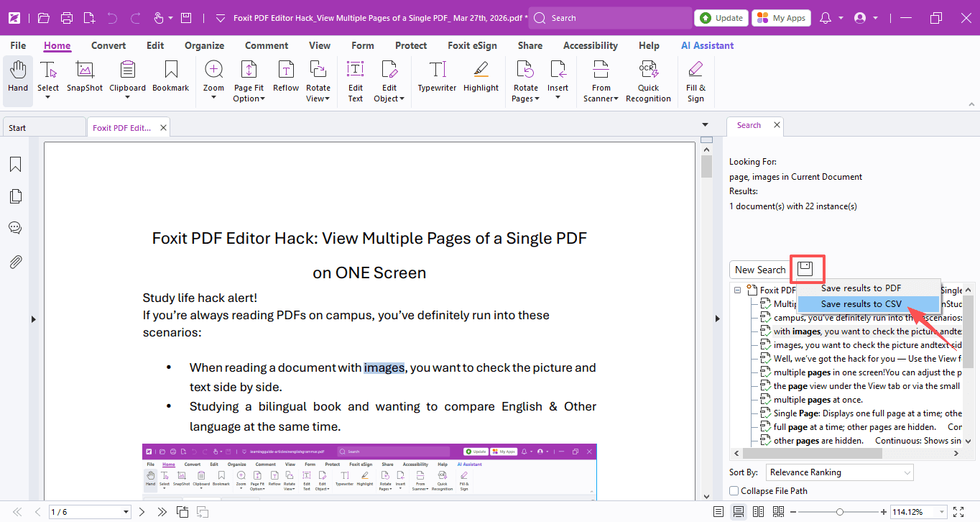Choose Save results to PDF
This screenshot has height=522, width=980.
tap(868, 288)
